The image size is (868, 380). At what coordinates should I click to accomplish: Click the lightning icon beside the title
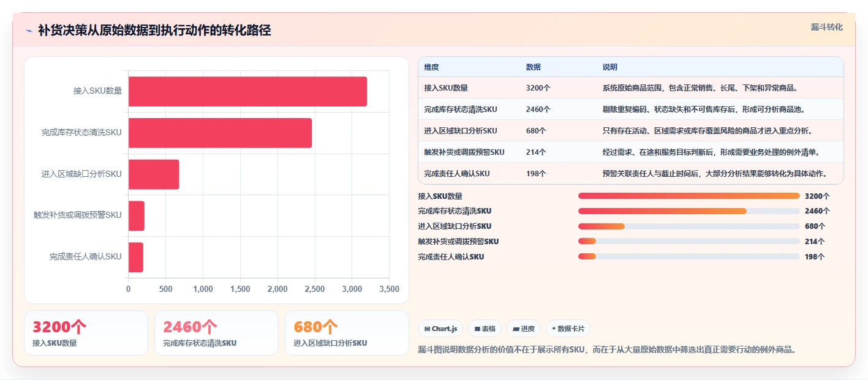coord(29,31)
